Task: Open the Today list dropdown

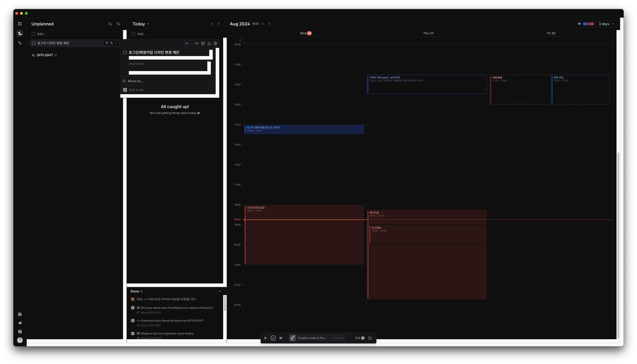Action: (x=141, y=24)
